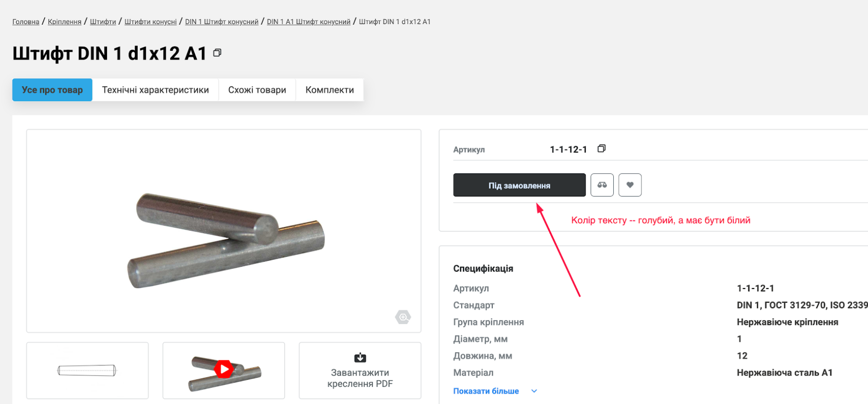Click the zoom magnifier on product image
The height and width of the screenshot is (404, 868).
tap(403, 317)
